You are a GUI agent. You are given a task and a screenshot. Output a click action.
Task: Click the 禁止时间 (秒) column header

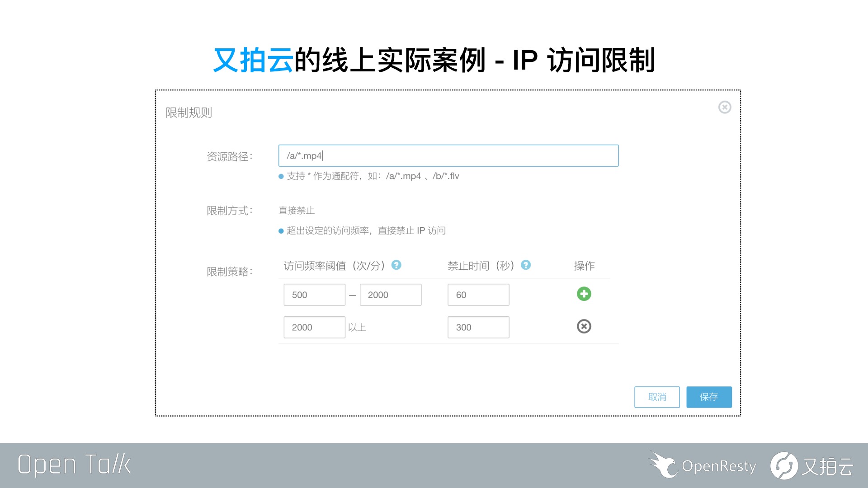pyautogui.click(x=481, y=266)
